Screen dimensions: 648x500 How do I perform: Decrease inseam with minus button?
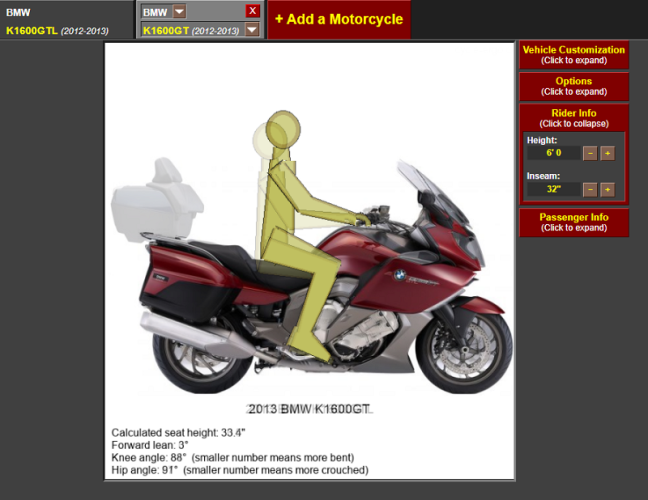tap(590, 190)
